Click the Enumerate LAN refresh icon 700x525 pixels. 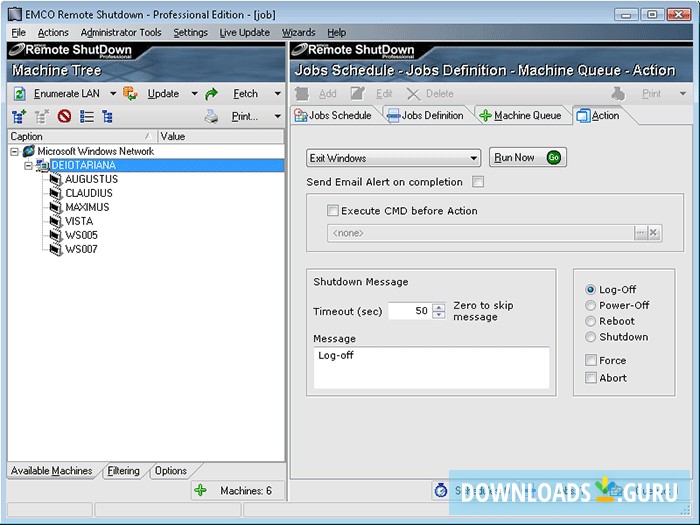click(x=20, y=94)
